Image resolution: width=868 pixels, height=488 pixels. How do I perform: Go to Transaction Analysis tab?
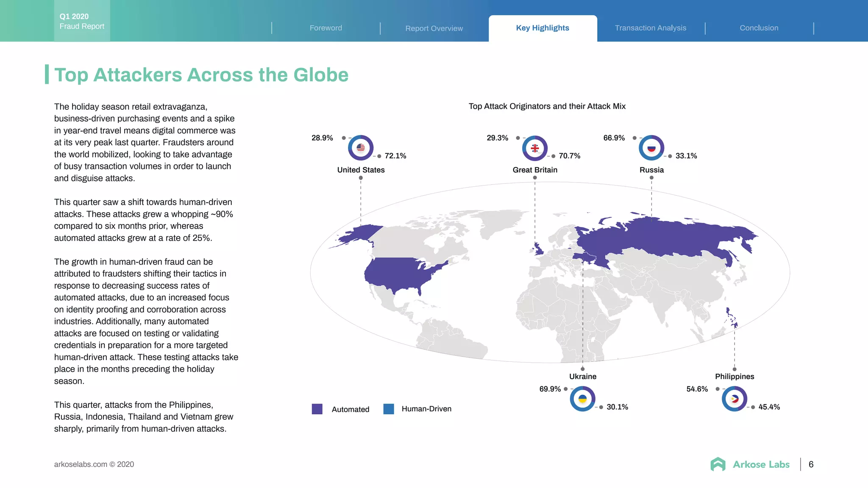coord(651,28)
